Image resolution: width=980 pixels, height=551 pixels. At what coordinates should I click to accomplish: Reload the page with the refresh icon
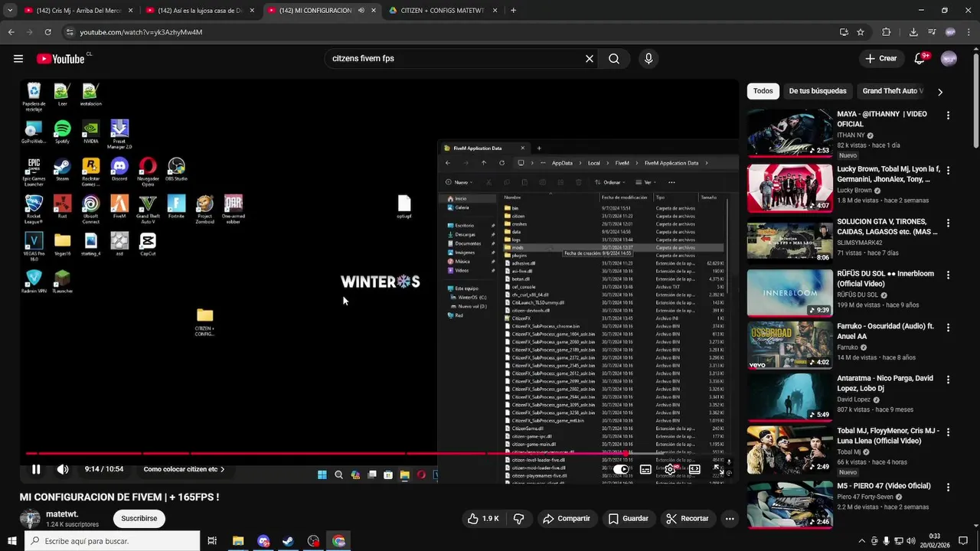coord(47,32)
